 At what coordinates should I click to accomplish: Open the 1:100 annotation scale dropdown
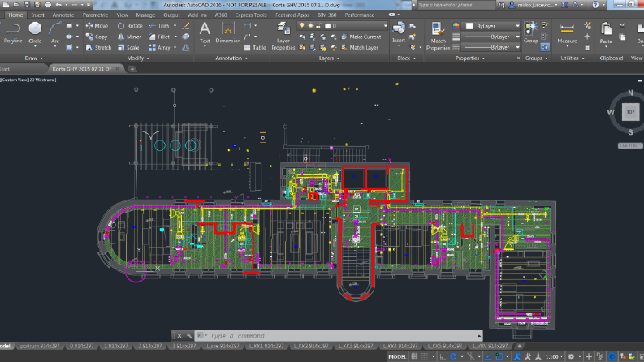554,356
